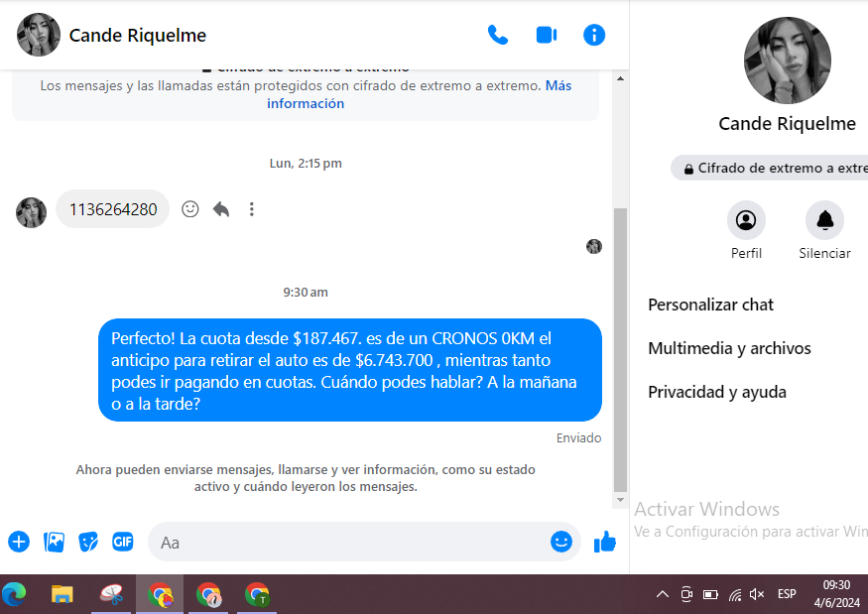868x614 pixels.
Task: Click the Lun, 2:15 pm timestamp
Action: [306, 164]
